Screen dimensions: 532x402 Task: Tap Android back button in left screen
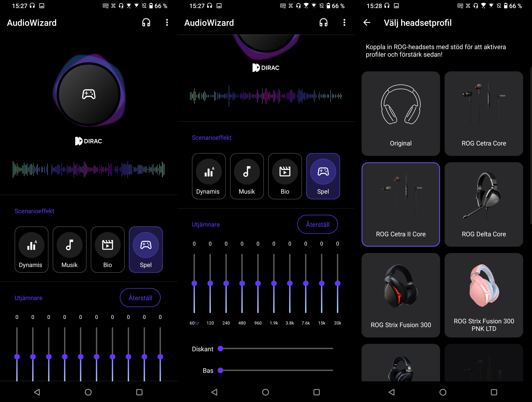click(37, 392)
